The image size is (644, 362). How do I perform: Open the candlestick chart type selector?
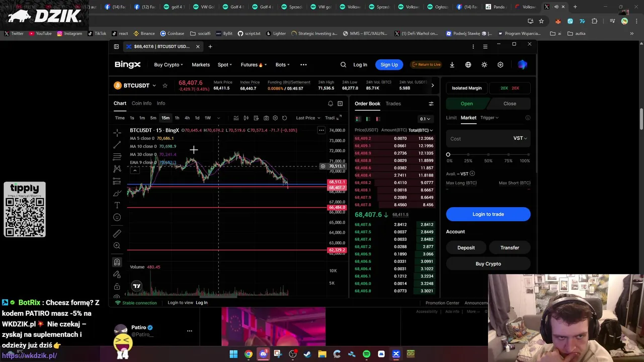(x=246, y=118)
